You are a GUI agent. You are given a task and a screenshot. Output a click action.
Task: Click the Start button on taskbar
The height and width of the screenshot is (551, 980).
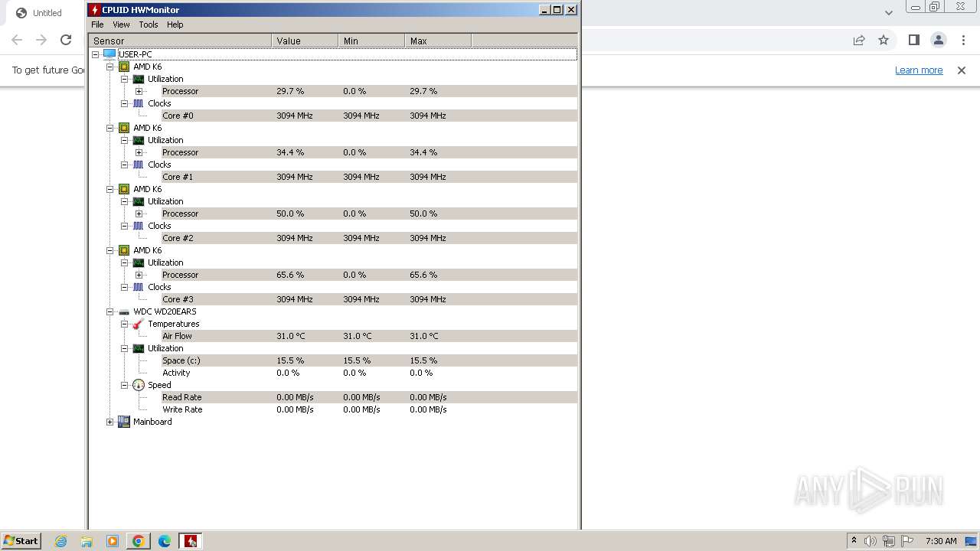pyautogui.click(x=21, y=540)
